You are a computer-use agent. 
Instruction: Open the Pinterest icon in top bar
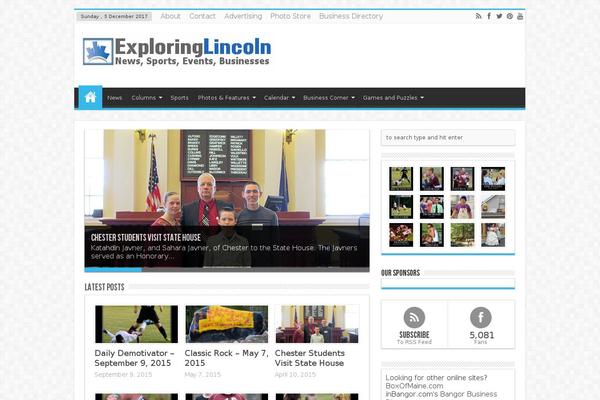pos(510,16)
